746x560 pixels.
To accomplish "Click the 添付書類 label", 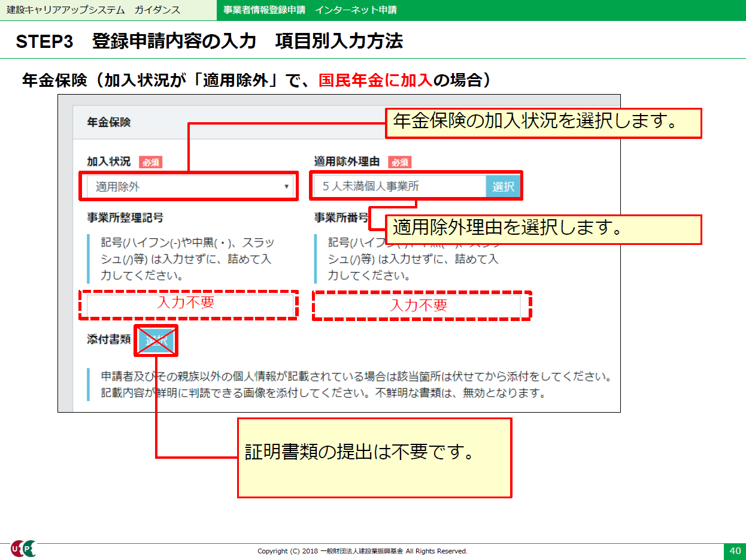I will pos(108,340).
